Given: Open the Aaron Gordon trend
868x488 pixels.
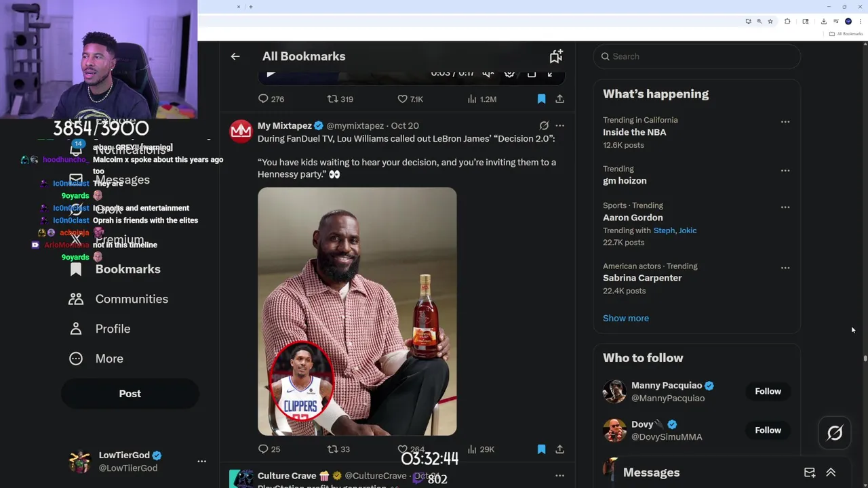Looking at the screenshot, I should 633,218.
